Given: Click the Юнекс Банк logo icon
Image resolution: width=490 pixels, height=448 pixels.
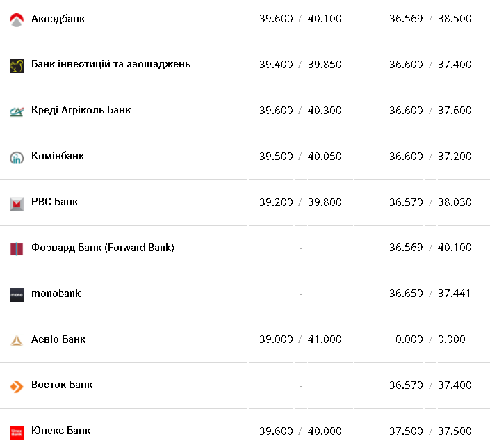Looking at the screenshot, I should pyautogui.click(x=17, y=432).
